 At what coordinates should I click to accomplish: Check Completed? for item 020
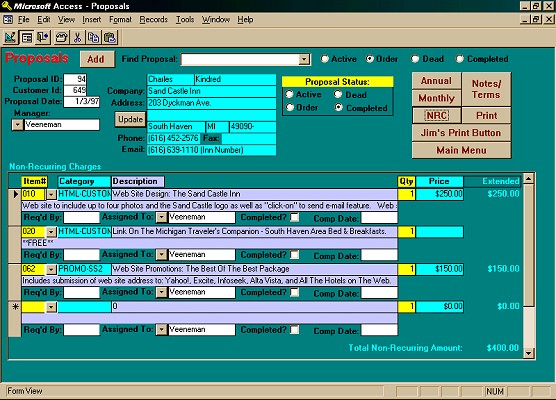pos(294,255)
